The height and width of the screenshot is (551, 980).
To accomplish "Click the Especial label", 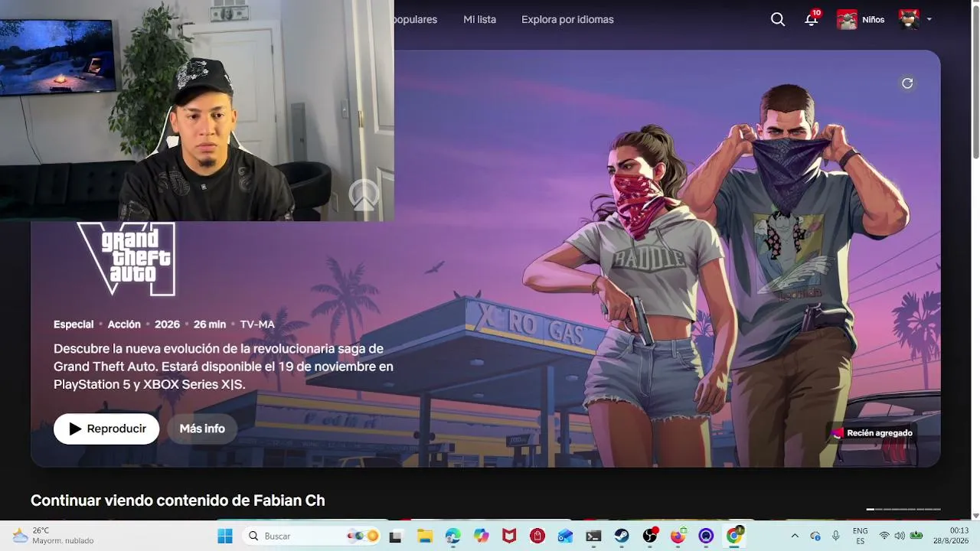I will tap(73, 324).
